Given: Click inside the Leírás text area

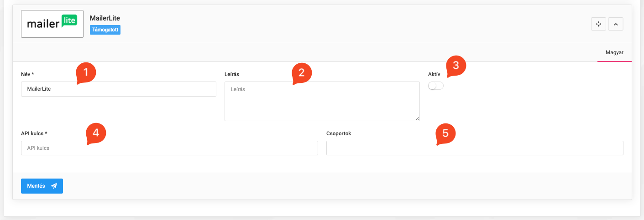Looking at the screenshot, I should coord(322,101).
